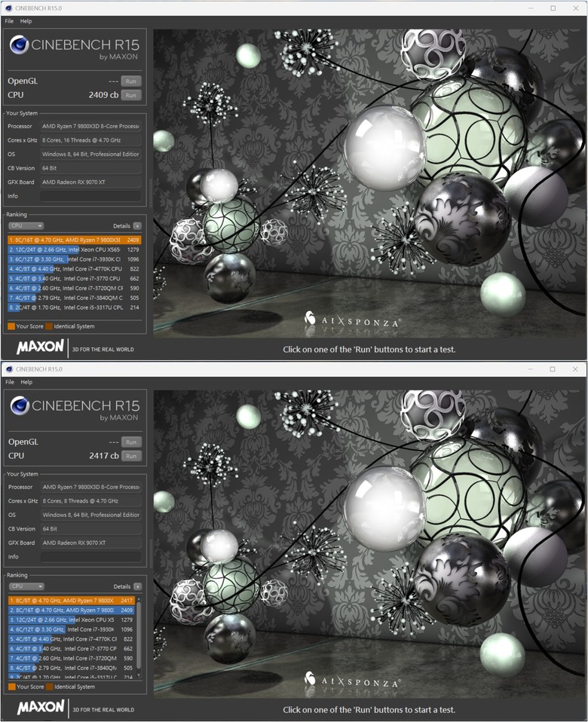Click Identical System legend swatch in 2409 cb window
This screenshot has width=588, height=722.
[x=49, y=326]
